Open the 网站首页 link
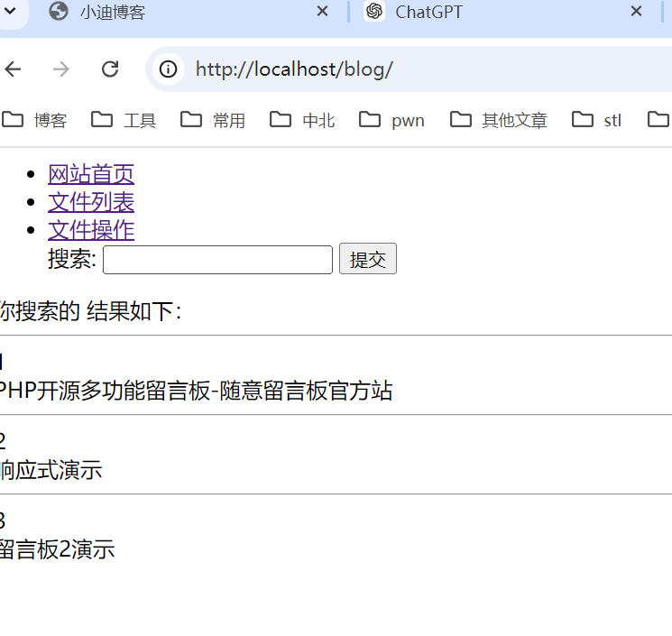The image size is (672, 636). point(91,174)
